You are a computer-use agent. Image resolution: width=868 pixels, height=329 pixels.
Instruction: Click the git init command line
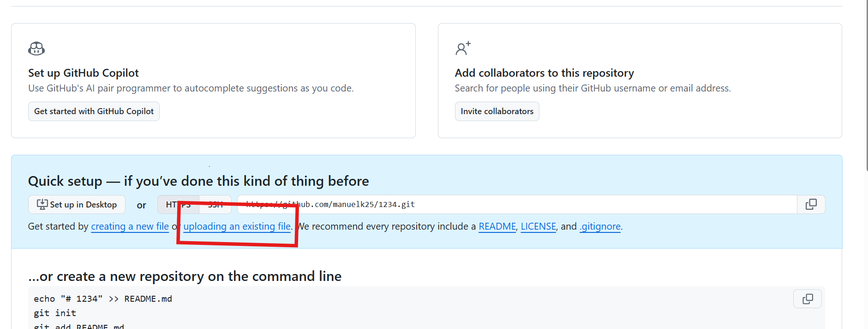pyautogui.click(x=55, y=313)
